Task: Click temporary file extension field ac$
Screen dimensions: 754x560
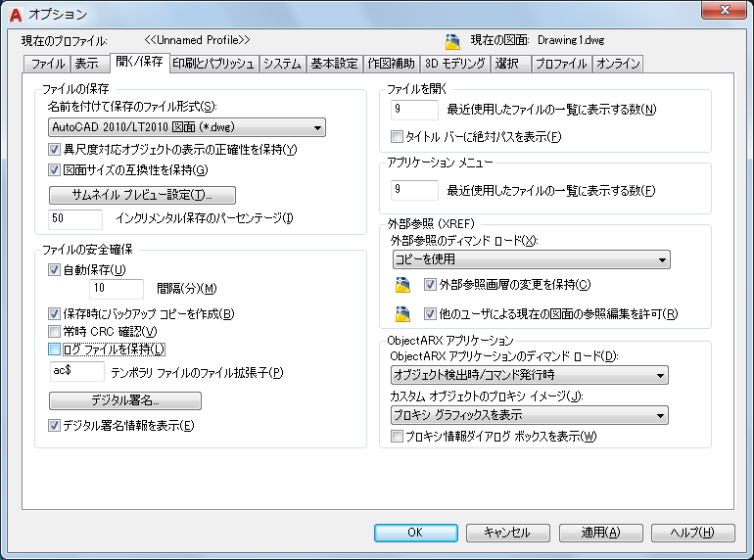Action: [77, 371]
